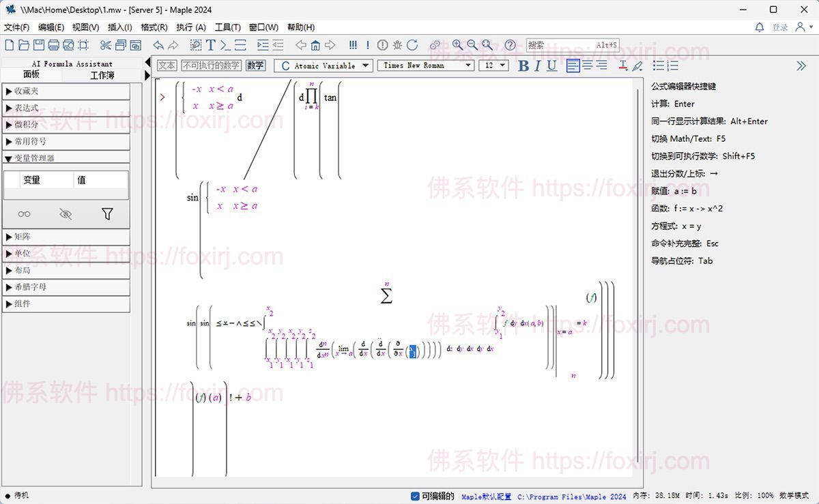Click the 文本 mode button
The width and height of the screenshot is (819, 504).
coord(167,65)
